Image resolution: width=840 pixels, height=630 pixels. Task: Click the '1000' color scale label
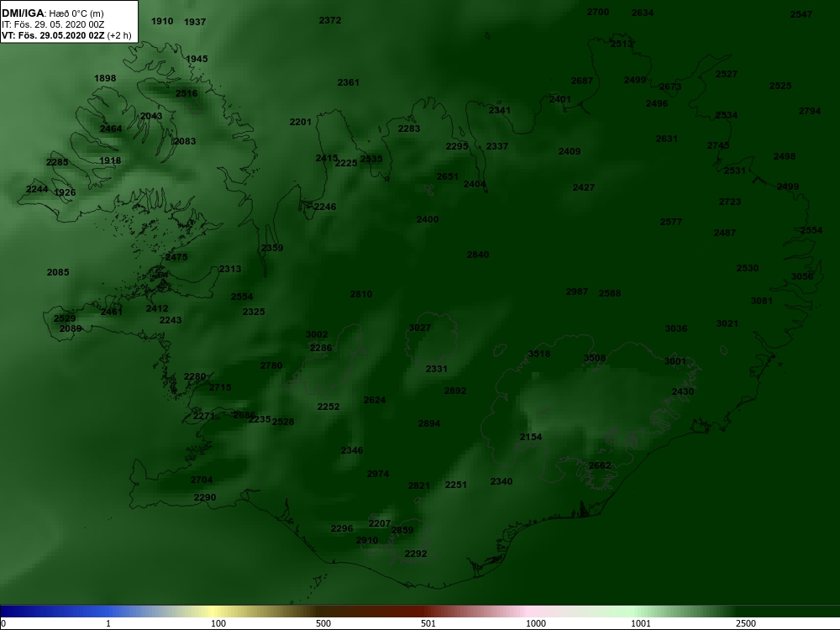click(536, 623)
